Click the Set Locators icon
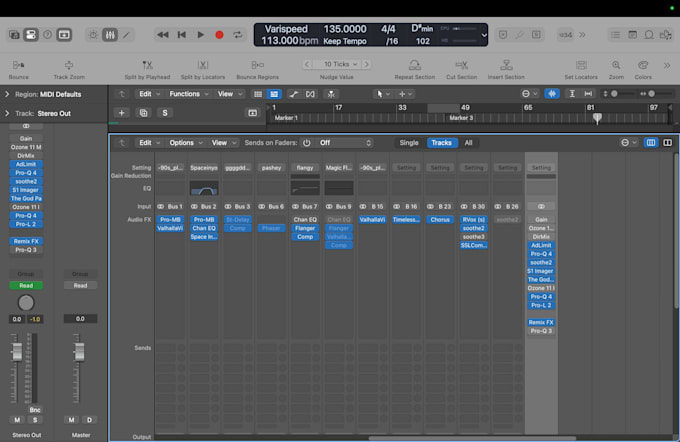 [x=581, y=65]
